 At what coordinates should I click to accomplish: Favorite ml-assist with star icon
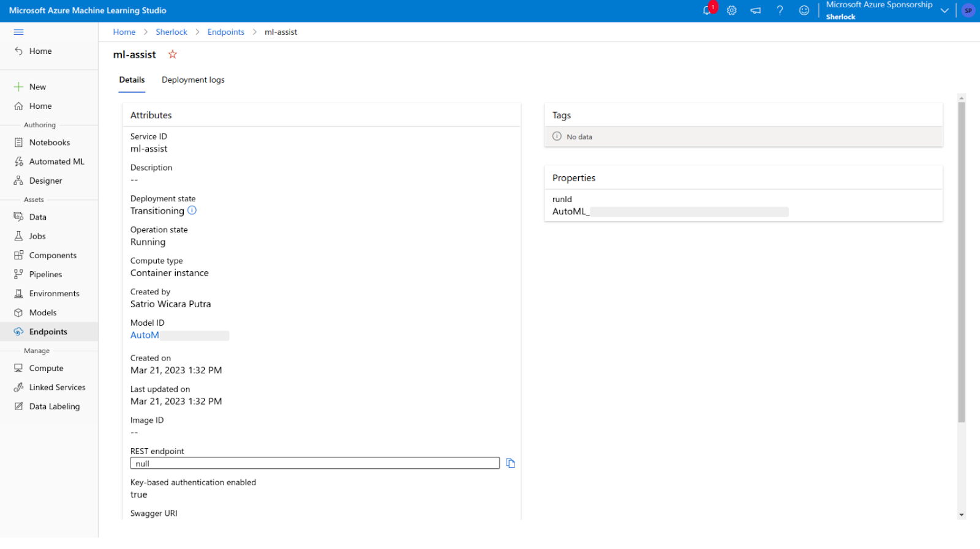pos(173,54)
